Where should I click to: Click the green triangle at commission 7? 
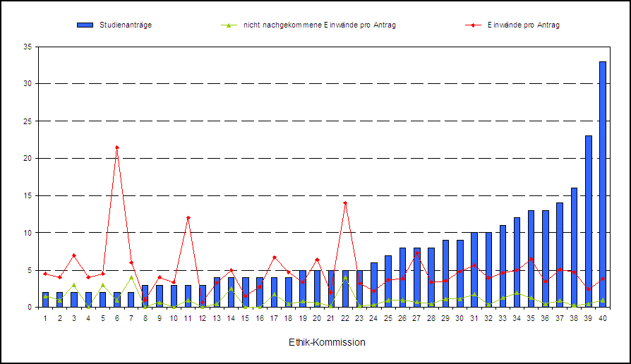(131, 277)
